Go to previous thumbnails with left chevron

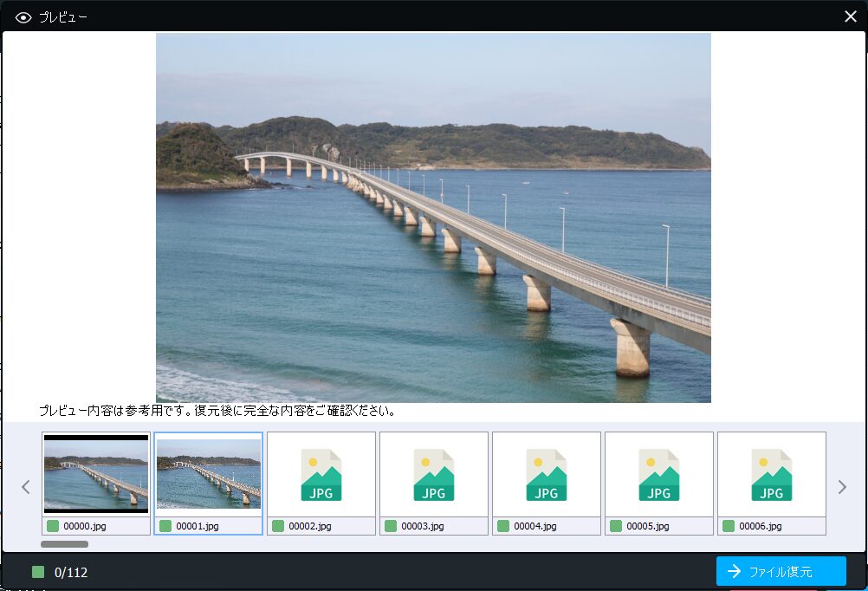[x=25, y=487]
